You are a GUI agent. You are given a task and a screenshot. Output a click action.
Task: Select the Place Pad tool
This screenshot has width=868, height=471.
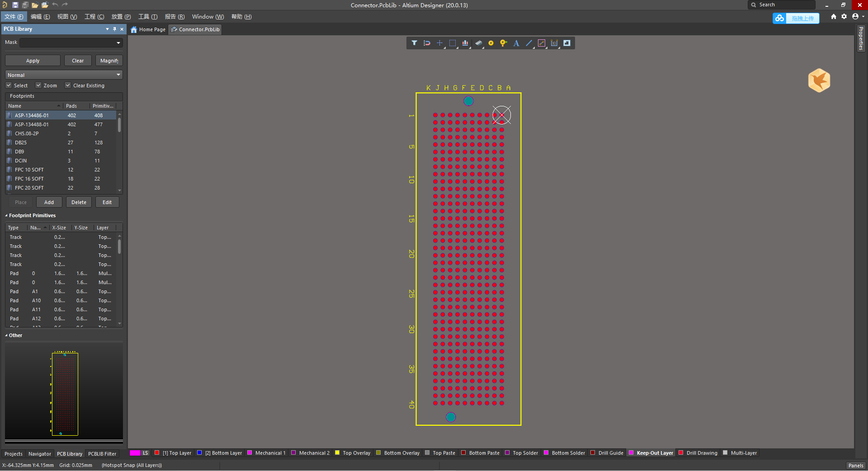[x=491, y=43]
